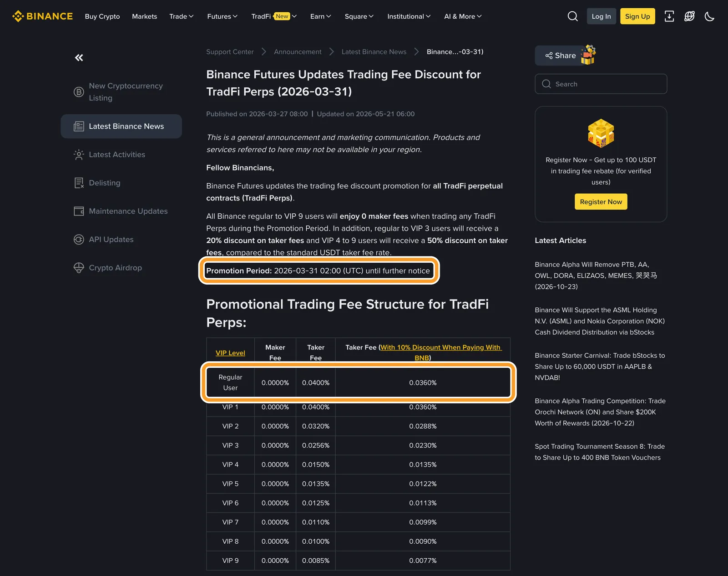Image resolution: width=728 pixels, height=576 pixels.
Task: Open the 10% BNB discount link
Action: pyautogui.click(x=440, y=352)
